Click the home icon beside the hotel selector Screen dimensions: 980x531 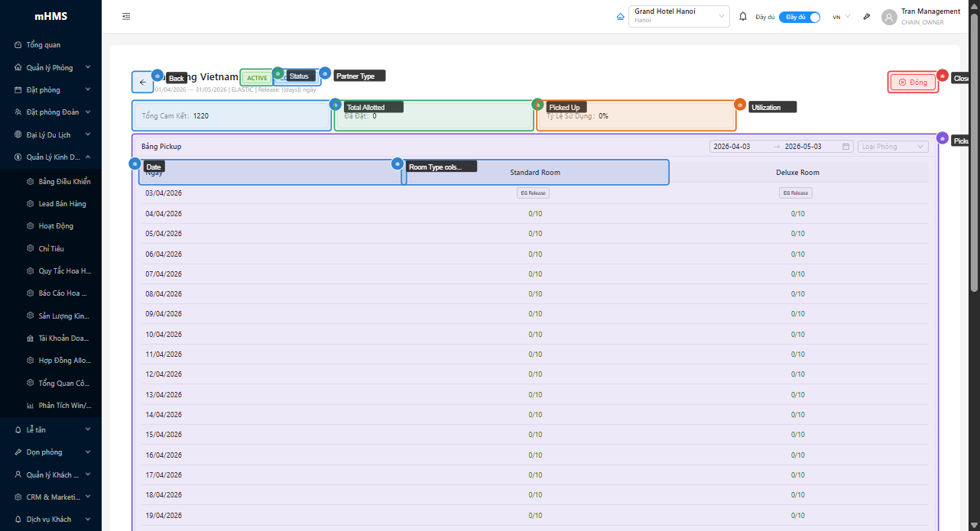[620, 16]
